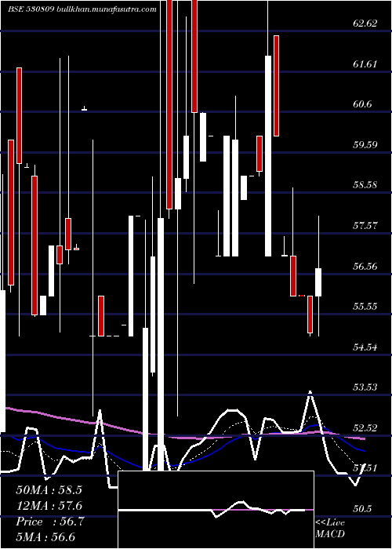The width and height of the screenshot is (392, 549).
Task: Click the 5MA : 56.6 readout
Action: (x=45, y=537)
